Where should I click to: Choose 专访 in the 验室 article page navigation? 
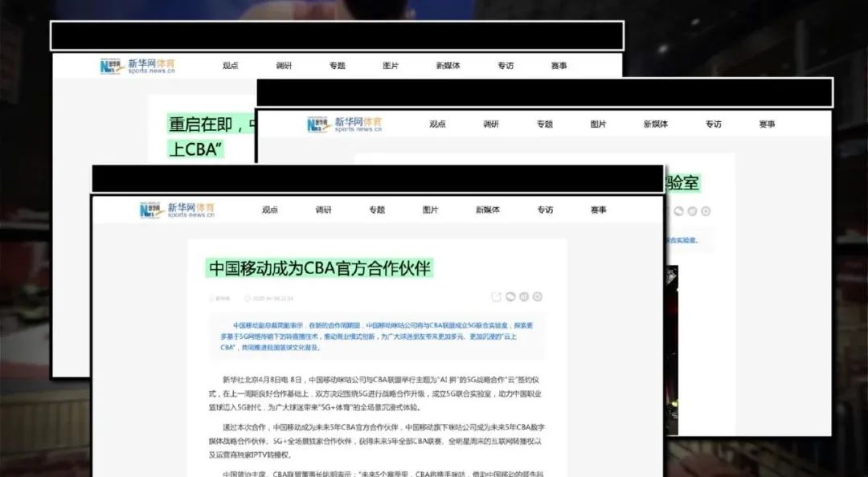[x=714, y=124]
